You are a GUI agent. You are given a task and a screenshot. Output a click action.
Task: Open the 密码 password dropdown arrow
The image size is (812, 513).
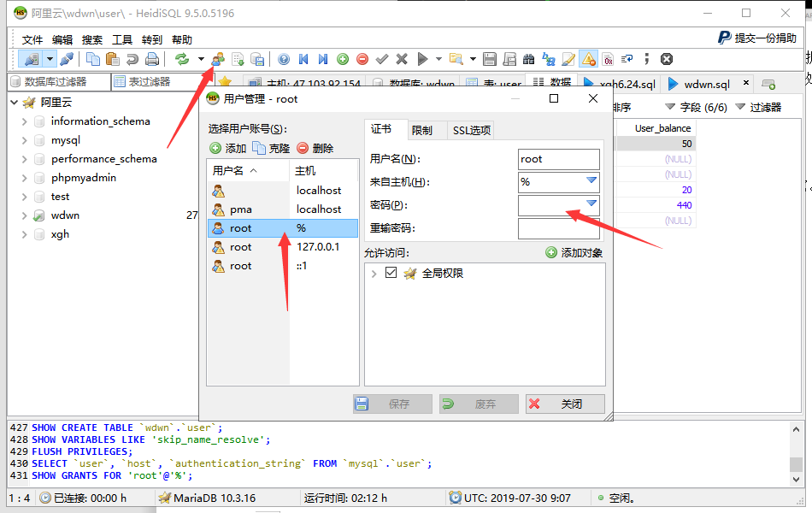point(591,203)
